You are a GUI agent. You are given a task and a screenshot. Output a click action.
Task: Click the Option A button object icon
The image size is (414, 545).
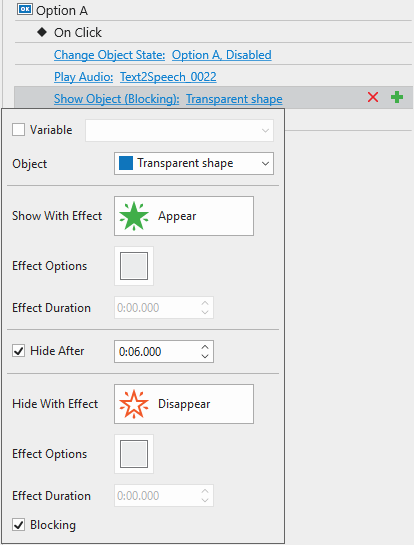25,9
